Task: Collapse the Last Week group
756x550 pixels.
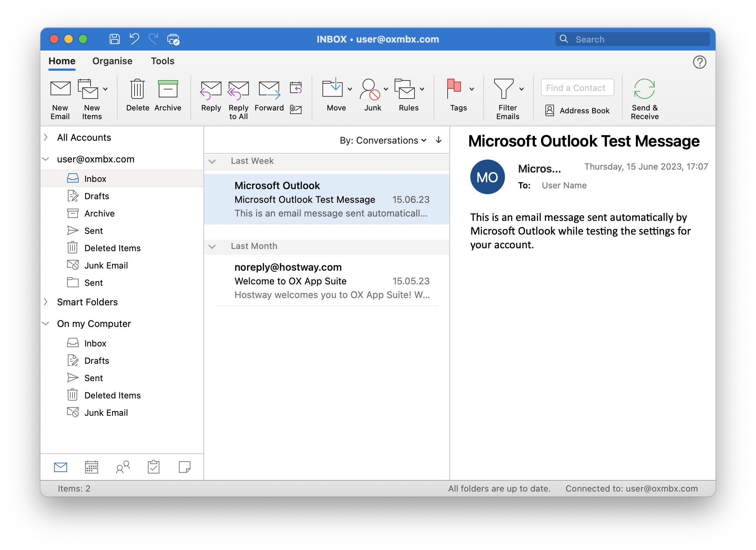Action: (x=212, y=161)
